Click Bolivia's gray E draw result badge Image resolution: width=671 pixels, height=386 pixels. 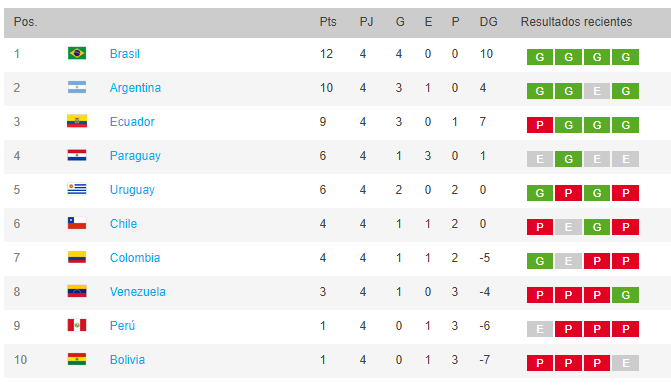(625, 363)
